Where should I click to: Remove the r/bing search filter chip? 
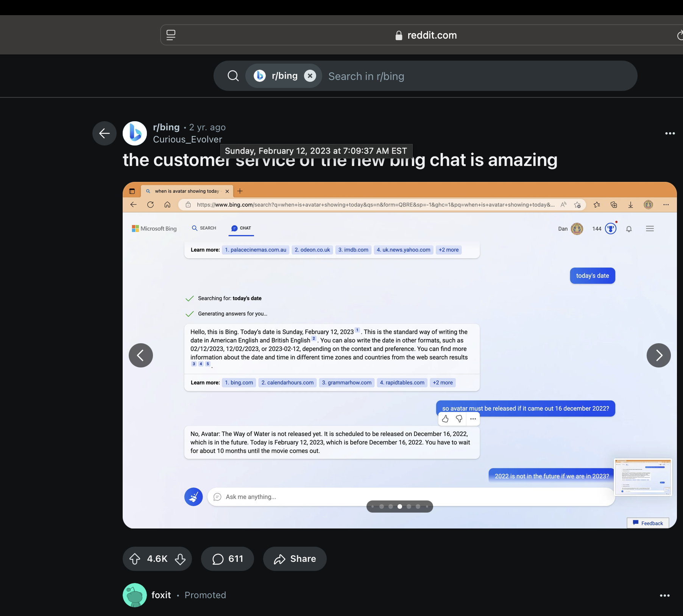(310, 76)
